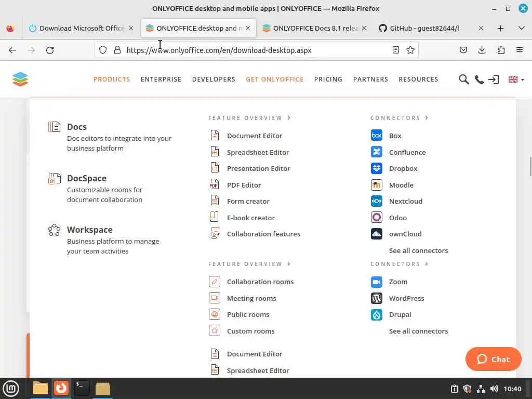Click the Meeting rooms camera icon

pyautogui.click(x=215, y=298)
